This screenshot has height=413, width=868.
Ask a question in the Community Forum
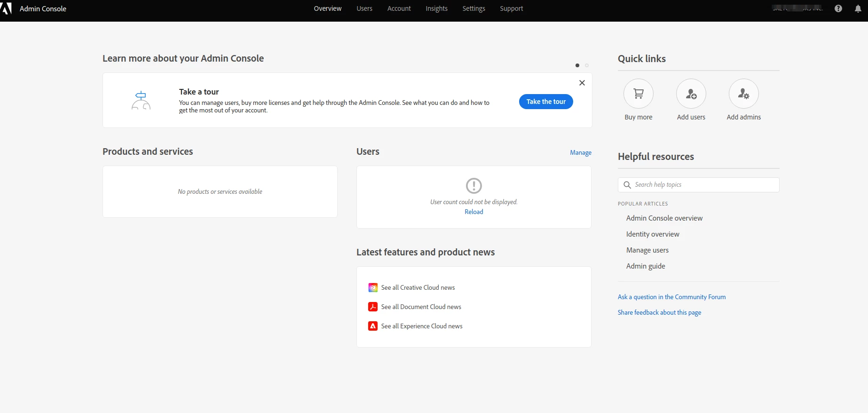coord(671,297)
